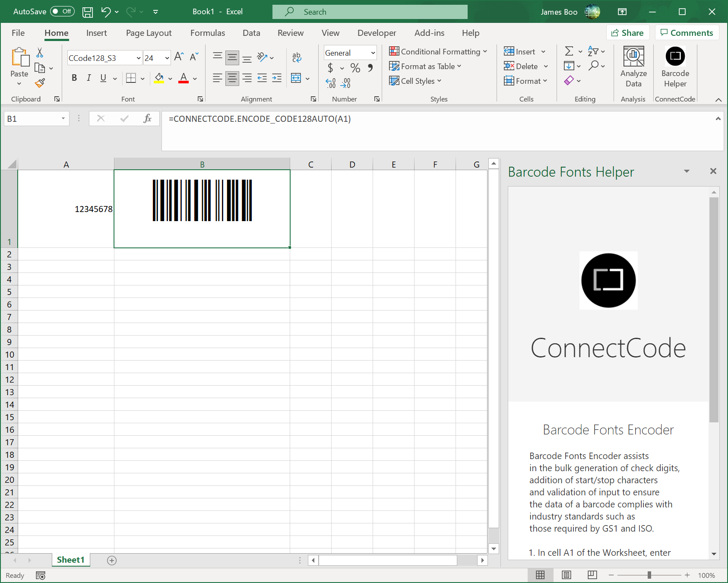Open the General number format dropdown
This screenshot has width=728, height=583.
[x=373, y=53]
